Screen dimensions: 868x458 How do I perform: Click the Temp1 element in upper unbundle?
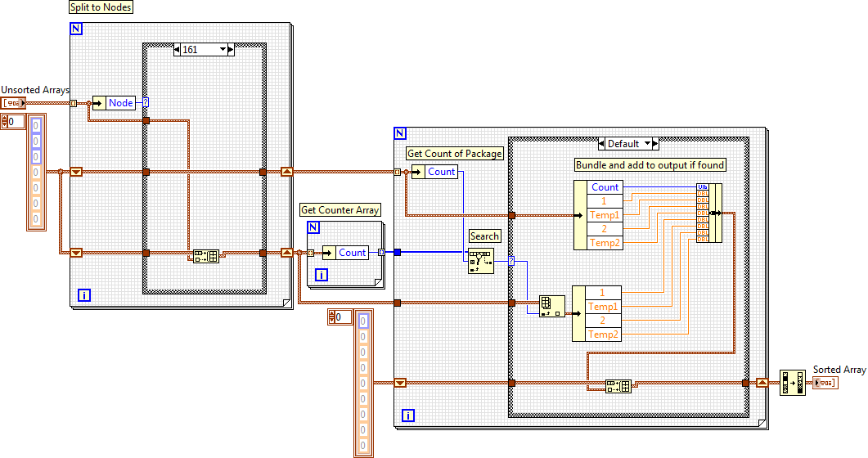coord(605,215)
